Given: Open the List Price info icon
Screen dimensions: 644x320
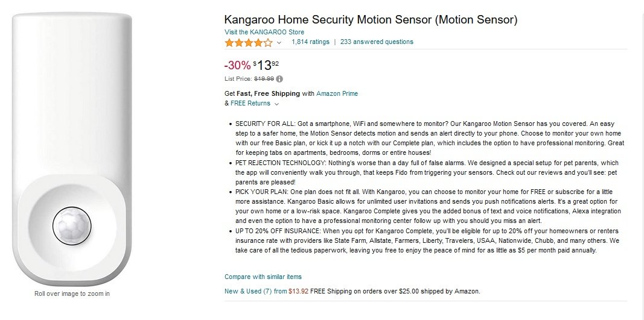Looking at the screenshot, I should pos(279,79).
